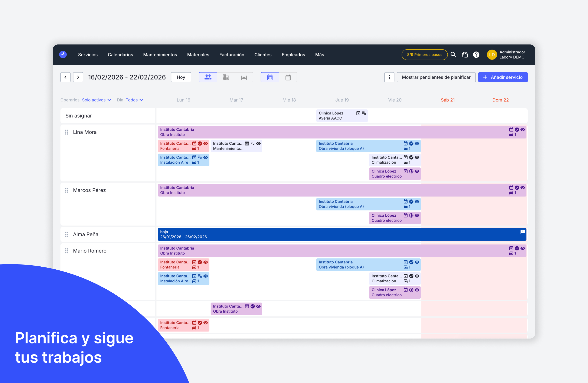Expand the Todos day filter dropdown
Image resolution: width=588 pixels, height=383 pixels.
(x=134, y=100)
